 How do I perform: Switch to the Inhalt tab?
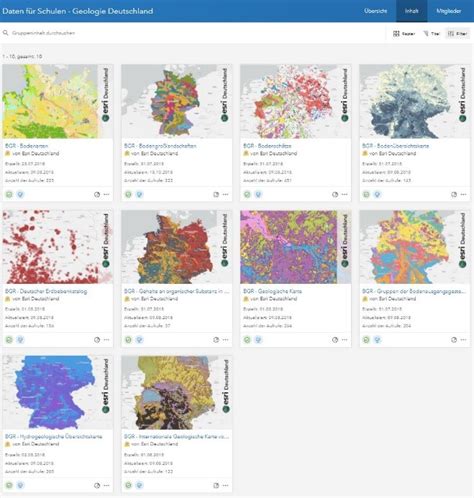(x=411, y=11)
